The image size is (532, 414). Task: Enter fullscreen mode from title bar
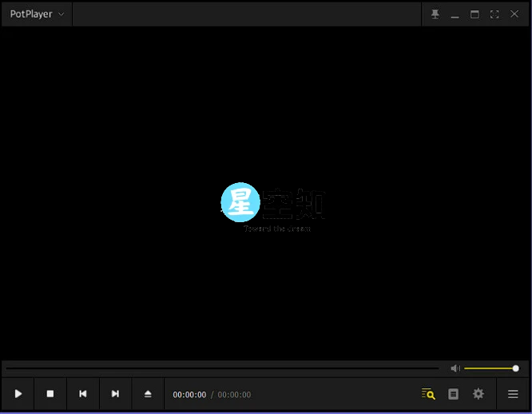pos(494,14)
